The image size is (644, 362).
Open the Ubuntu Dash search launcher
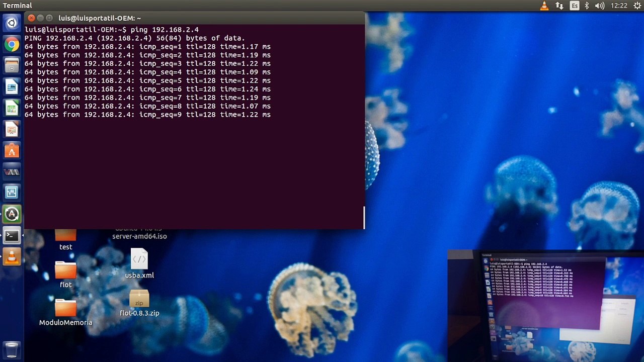coord(12,23)
